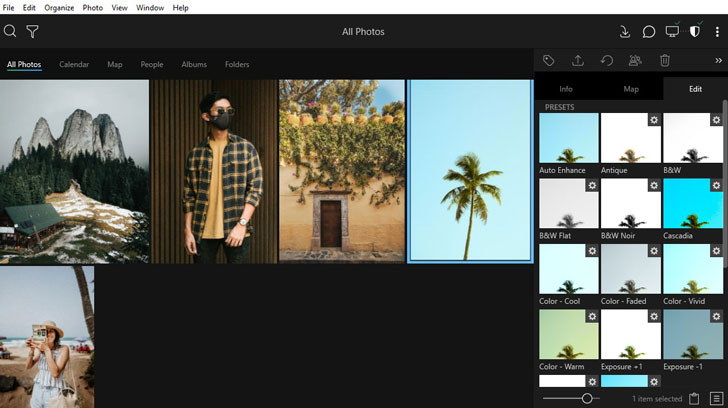Viewport: 728px width, 408px height.
Task: Switch to the Folders tab
Action: tap(237, 65)
